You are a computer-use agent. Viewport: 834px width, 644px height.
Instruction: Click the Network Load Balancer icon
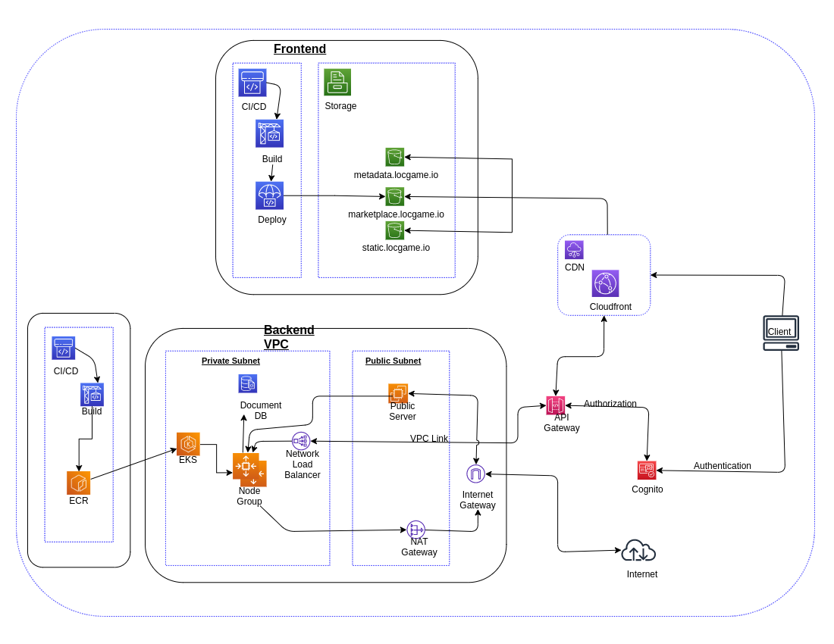tap(302, 439)
